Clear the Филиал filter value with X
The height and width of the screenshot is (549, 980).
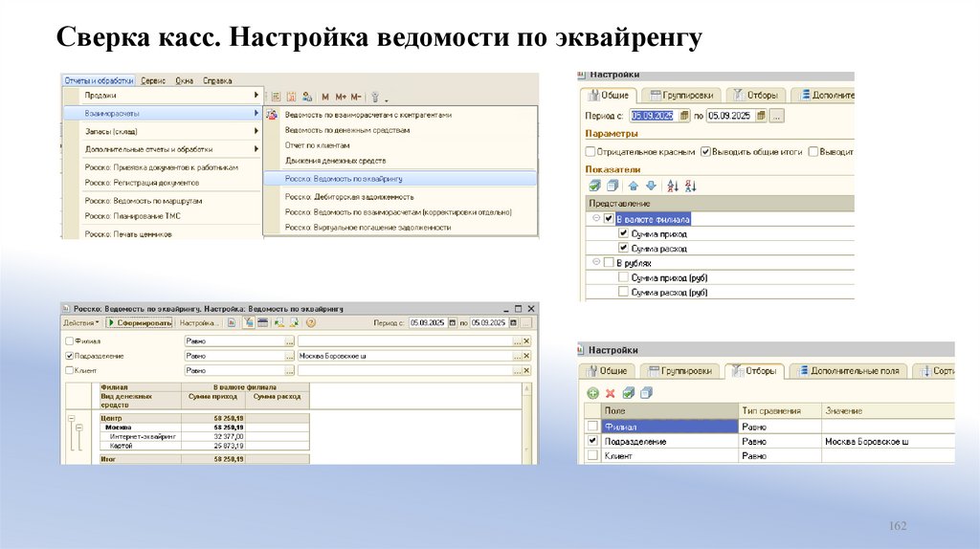coord(527,341)
